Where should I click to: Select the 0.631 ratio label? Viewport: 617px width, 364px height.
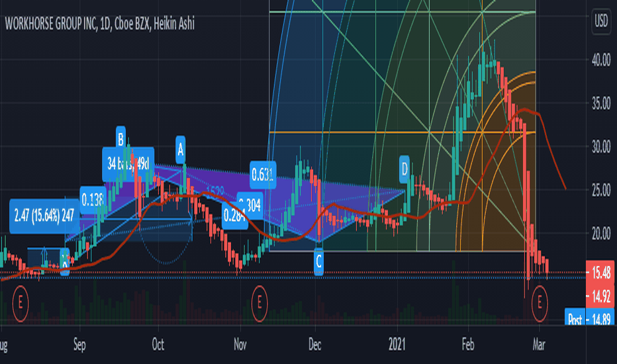[263, 175]
